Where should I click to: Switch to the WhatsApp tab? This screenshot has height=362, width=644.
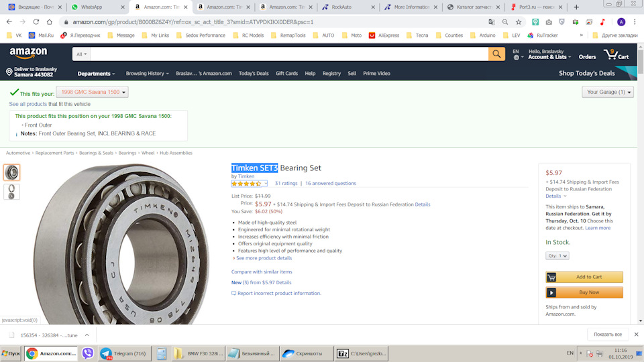(98, 7)
